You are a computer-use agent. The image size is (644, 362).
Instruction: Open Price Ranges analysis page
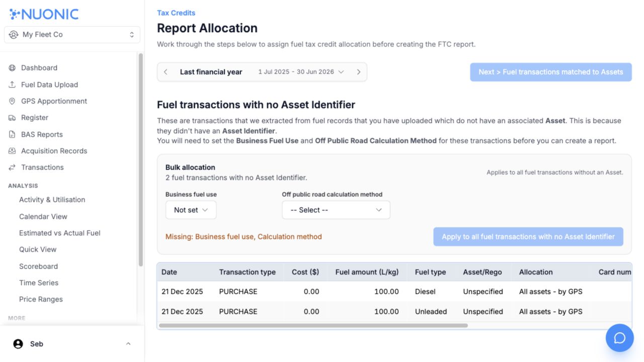41,299
